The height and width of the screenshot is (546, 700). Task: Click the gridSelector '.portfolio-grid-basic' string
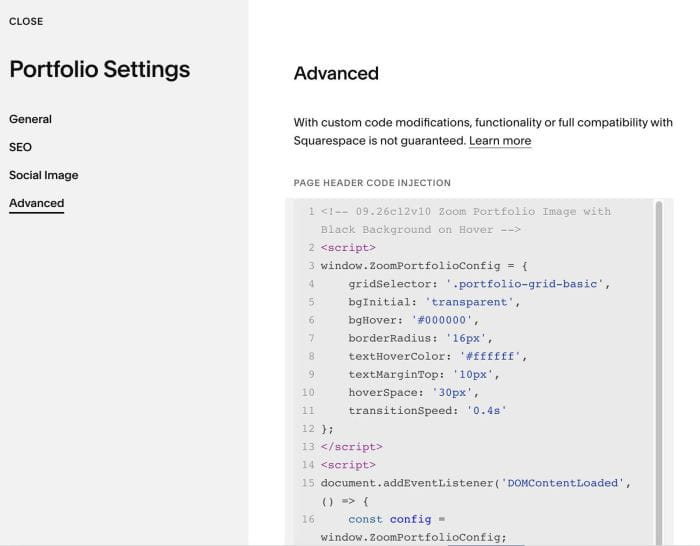(x=525, y=284)
